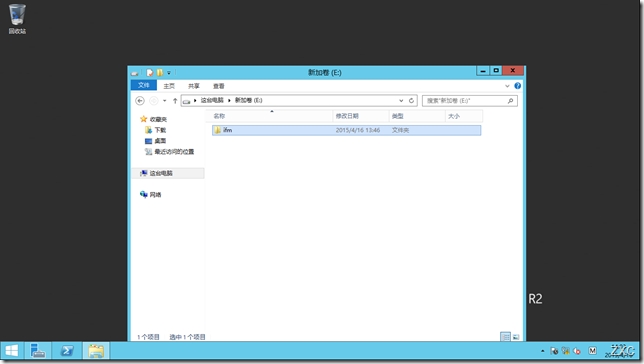
Task: Show hidden tray icons arrow
Action: click(x=543, y=351)
